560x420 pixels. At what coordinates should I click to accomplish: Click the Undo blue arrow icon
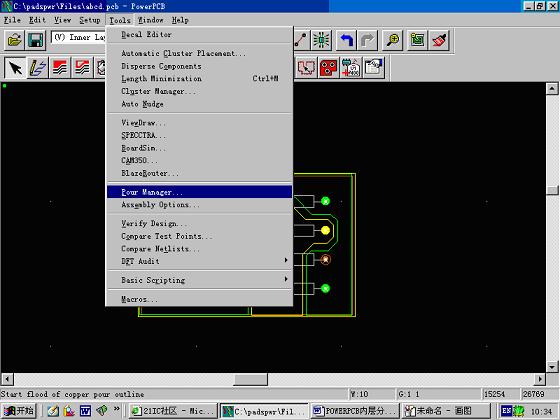[x=346, y=40]
